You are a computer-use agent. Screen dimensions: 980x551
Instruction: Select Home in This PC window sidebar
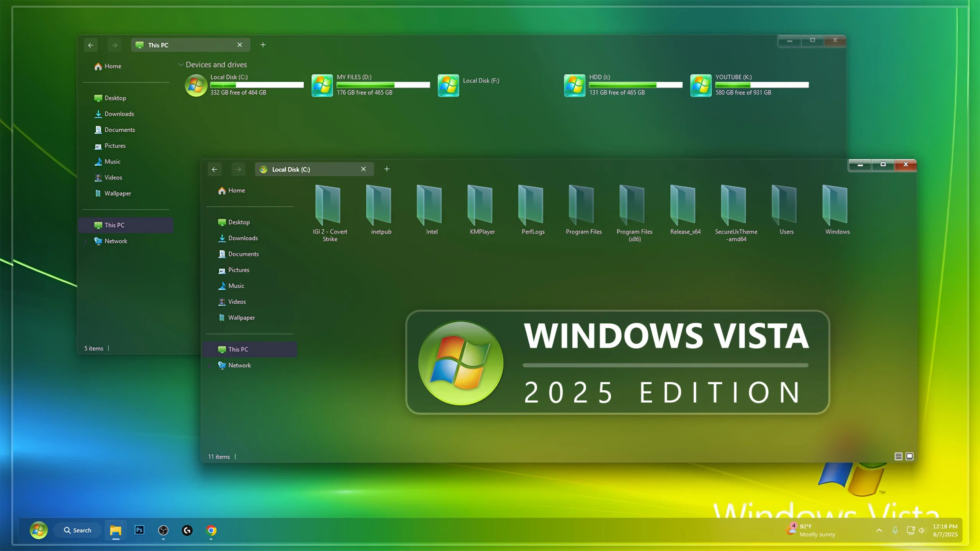pos(126,66)
